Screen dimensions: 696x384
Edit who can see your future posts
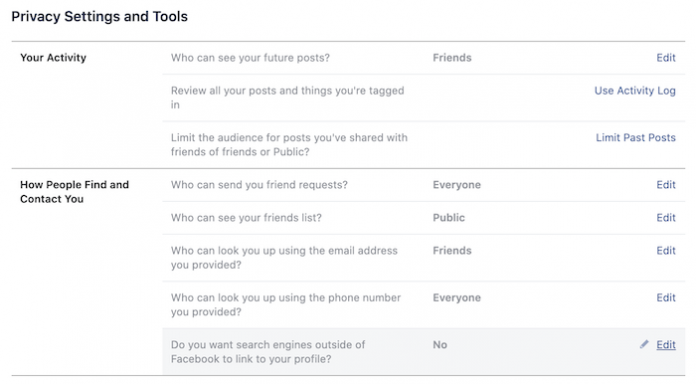(x=666, y=58)
